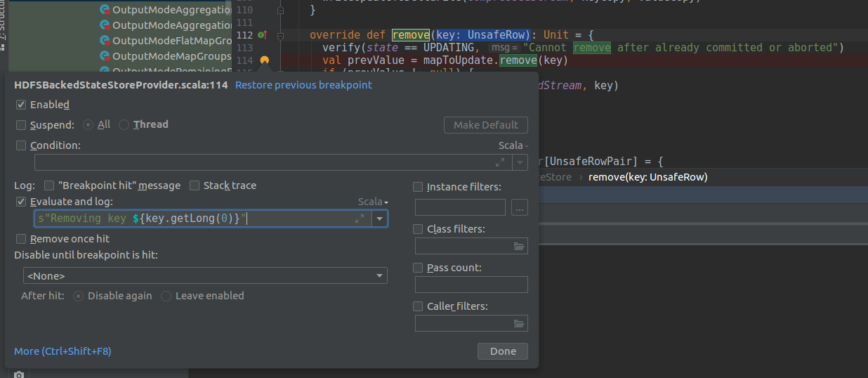
Task: Click the Make Default button
Action: [x=486, y=125]
